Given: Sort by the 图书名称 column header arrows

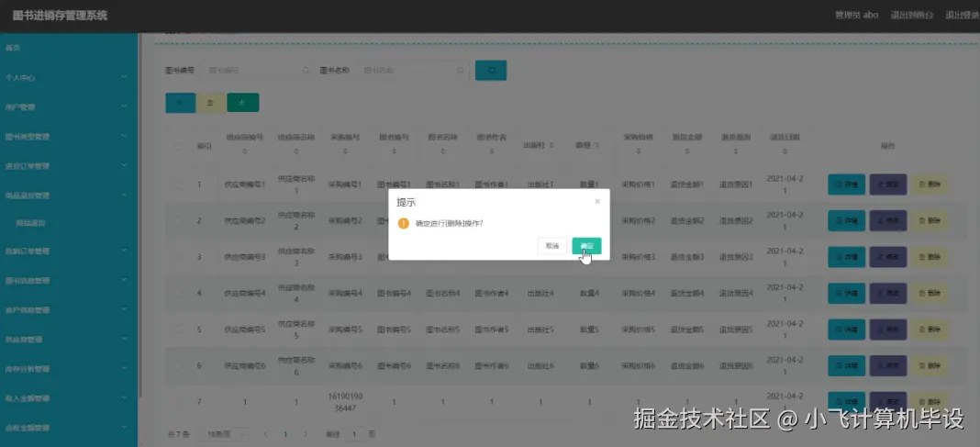Looking at the screenshot, I should click(x=442, y=152).
